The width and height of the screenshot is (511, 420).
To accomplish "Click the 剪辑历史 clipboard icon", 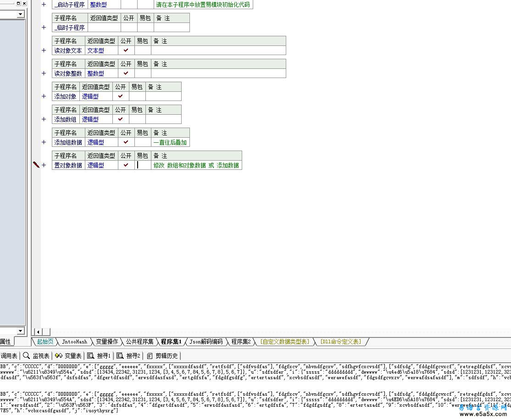I will pos(150,356).
